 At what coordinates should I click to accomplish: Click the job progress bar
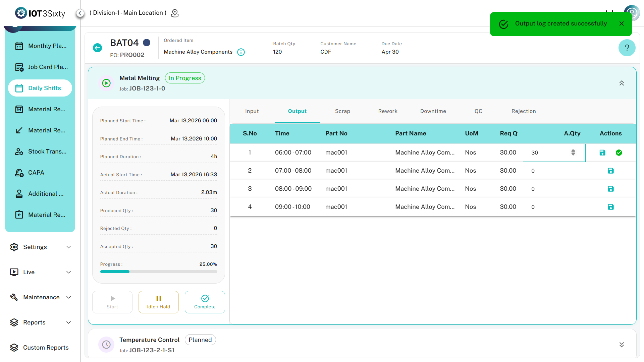pos(158,272)
